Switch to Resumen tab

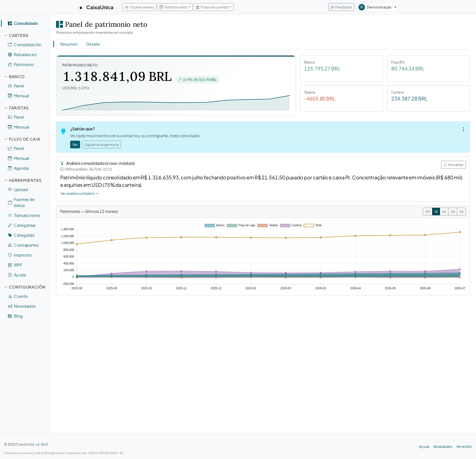pyautogui.click(x=69, y=44)
